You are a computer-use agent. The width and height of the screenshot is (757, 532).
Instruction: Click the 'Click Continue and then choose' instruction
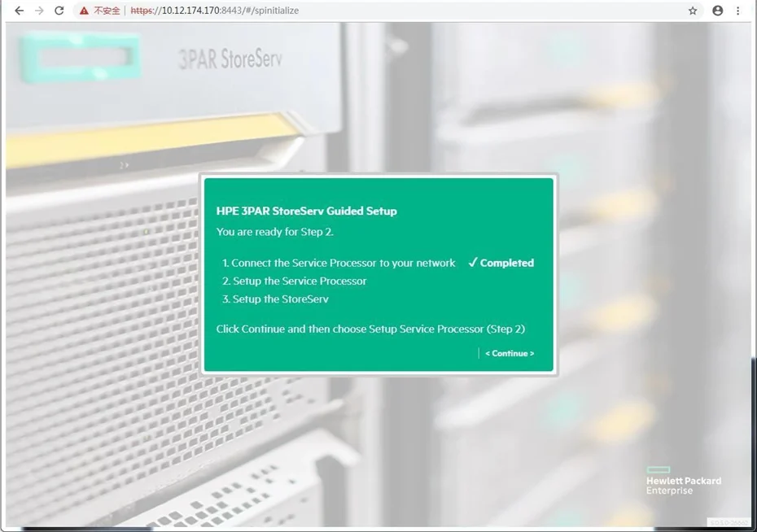370,329
